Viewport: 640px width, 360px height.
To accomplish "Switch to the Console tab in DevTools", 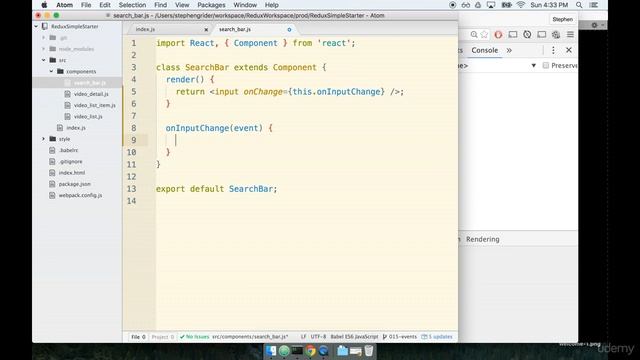I will tap(484, 50).
